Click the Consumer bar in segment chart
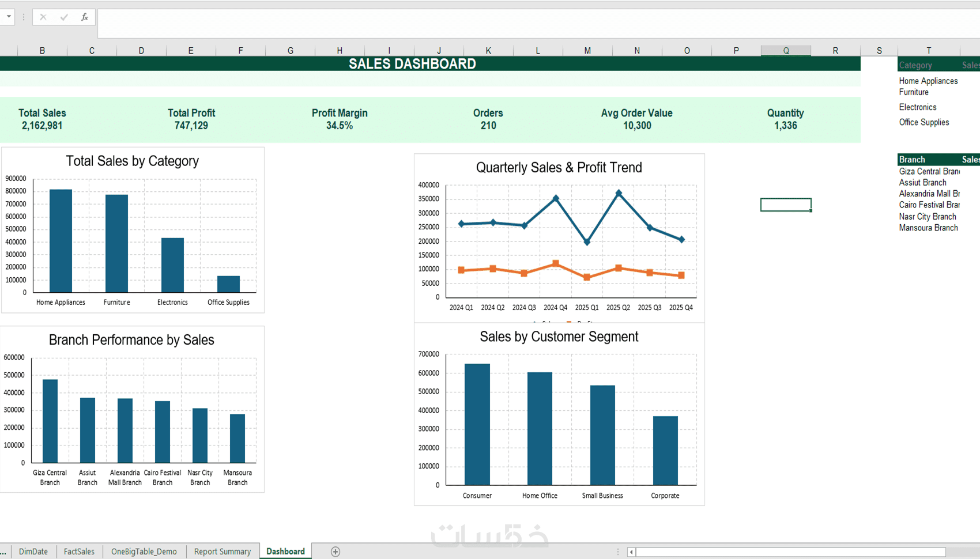The width and height of the screenshot is (980, 559). tap(477, 424)
